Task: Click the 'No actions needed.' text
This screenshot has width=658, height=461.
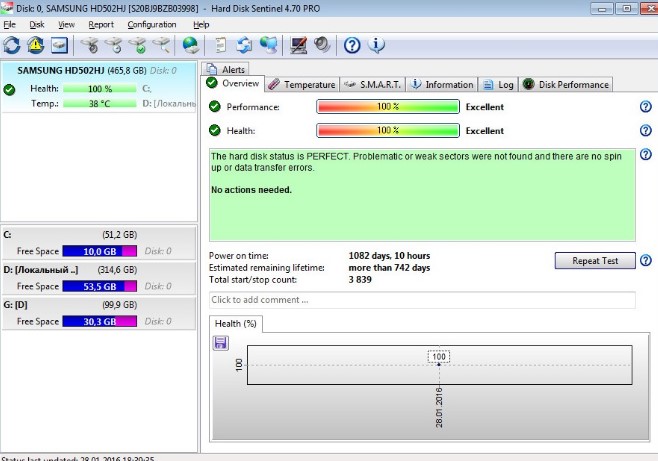Action: pyautogui.click(x=251, y=190)
